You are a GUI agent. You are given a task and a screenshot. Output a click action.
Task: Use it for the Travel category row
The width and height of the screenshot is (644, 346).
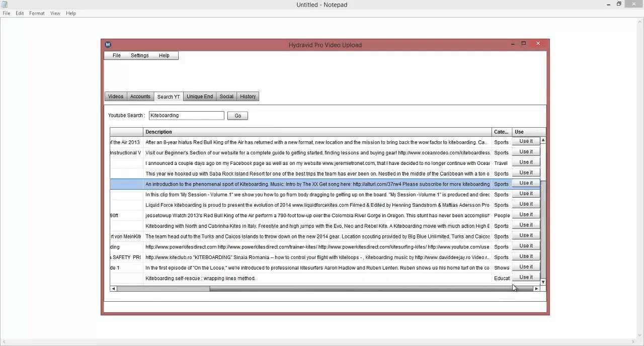click(x=526, y=162)
